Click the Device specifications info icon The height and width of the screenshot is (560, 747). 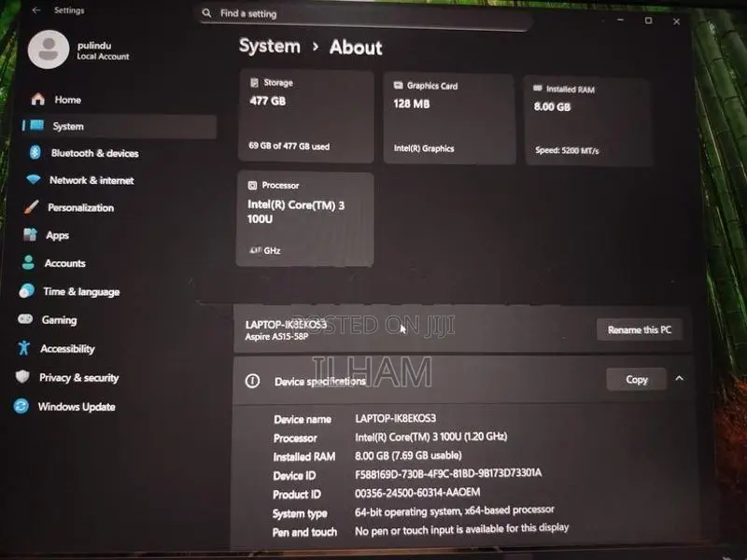click(252, 381)
